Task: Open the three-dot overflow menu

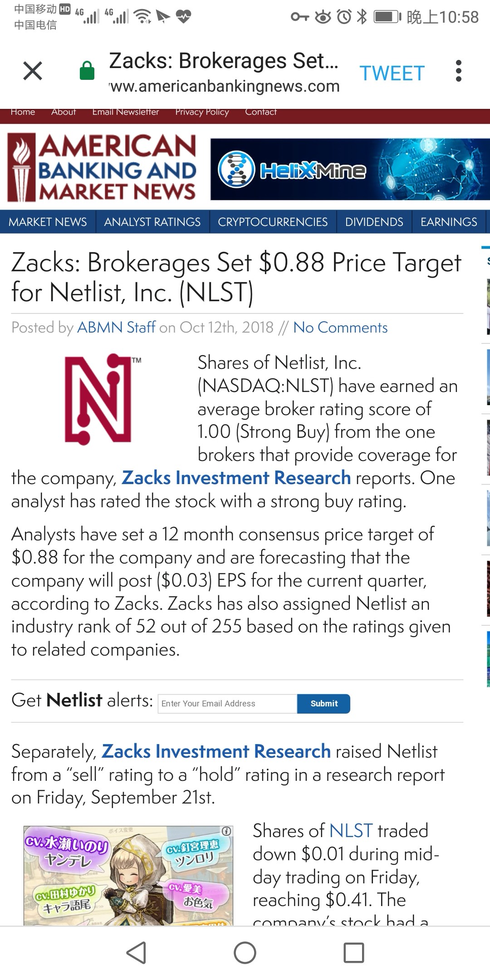Action: coord(459,71)
